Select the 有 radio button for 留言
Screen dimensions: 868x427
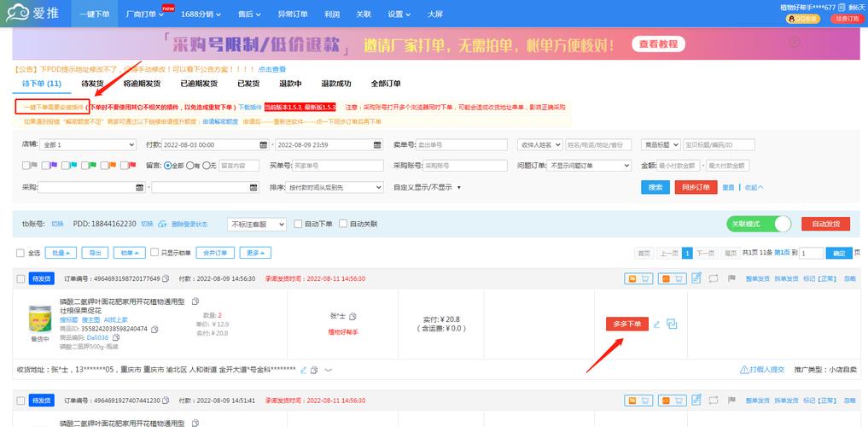click(191, 166)
